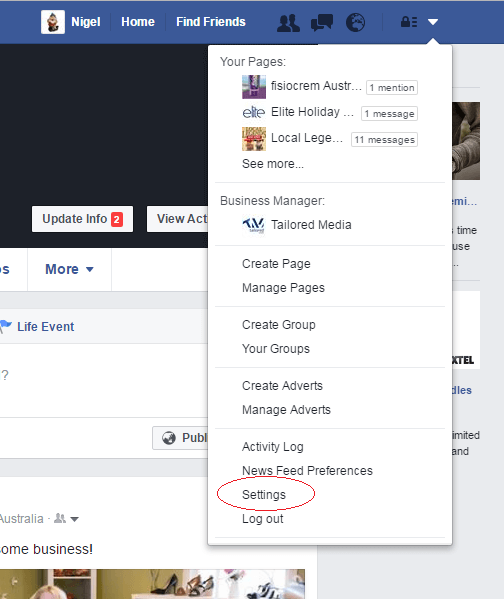Select Create Page menu item
504x599 pixels.
coord(276,264)
